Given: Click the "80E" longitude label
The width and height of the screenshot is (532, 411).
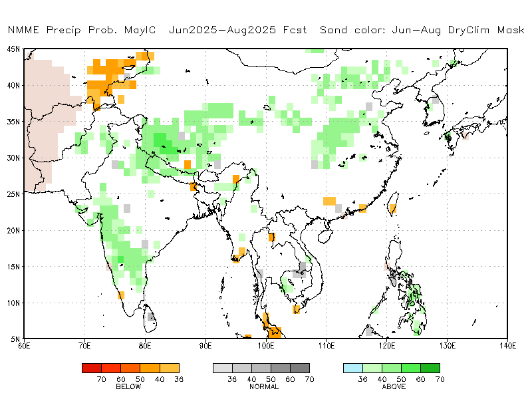Looking at the screenshot, I should click(x=145, y=346).
